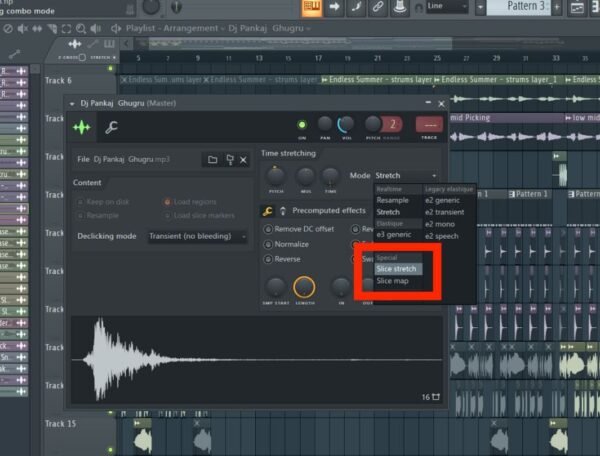Image resolution: width=600 pixels, height=456 pixels.
Task: Choose e2 generic legacy mode
Action: (448, 200)
